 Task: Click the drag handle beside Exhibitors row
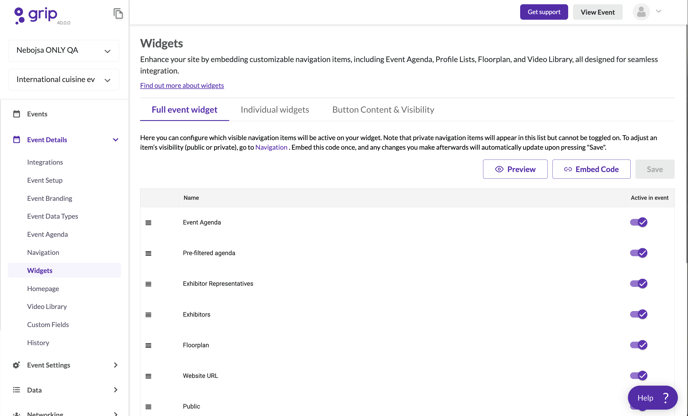point(148,315)
